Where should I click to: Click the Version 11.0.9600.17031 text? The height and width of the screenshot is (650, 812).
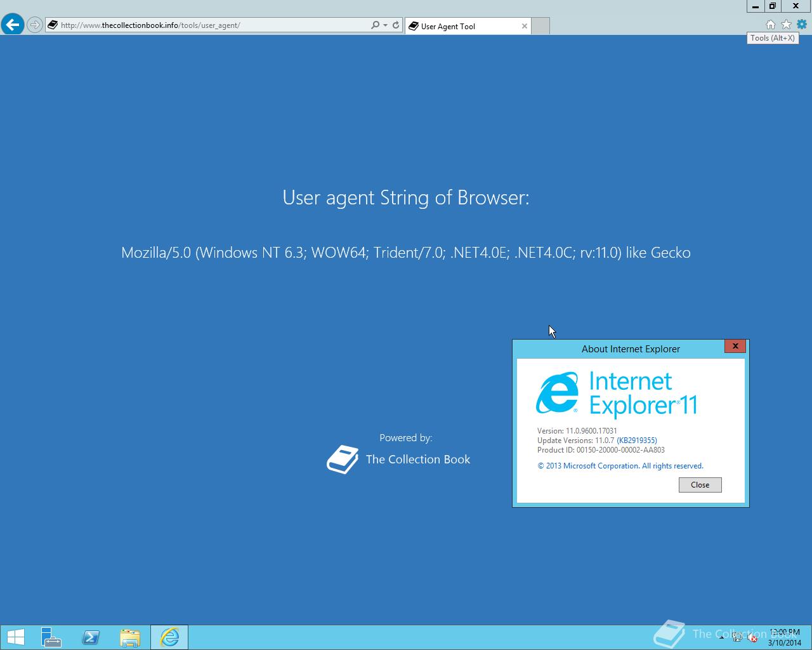pyautogui.click(x=577, y=431)
